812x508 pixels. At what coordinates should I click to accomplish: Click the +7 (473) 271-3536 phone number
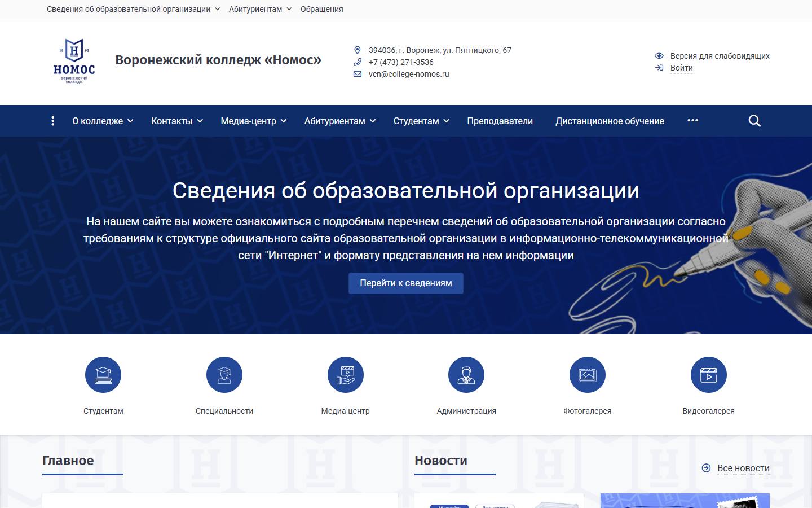point(401,62)
